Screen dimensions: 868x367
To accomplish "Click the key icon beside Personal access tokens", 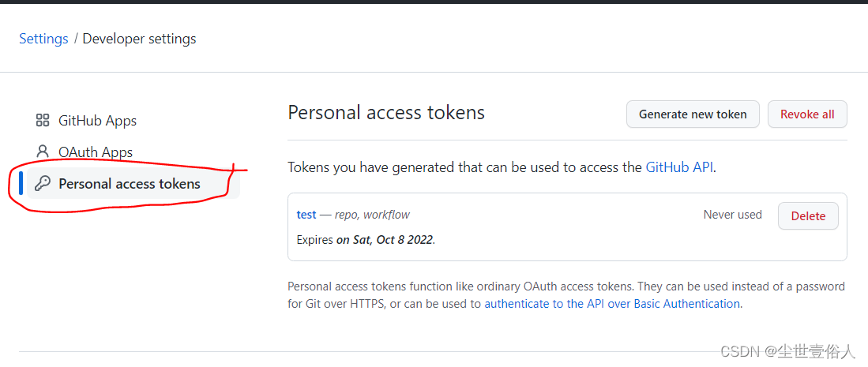I will pyautogui.click(x=43, y=184).
